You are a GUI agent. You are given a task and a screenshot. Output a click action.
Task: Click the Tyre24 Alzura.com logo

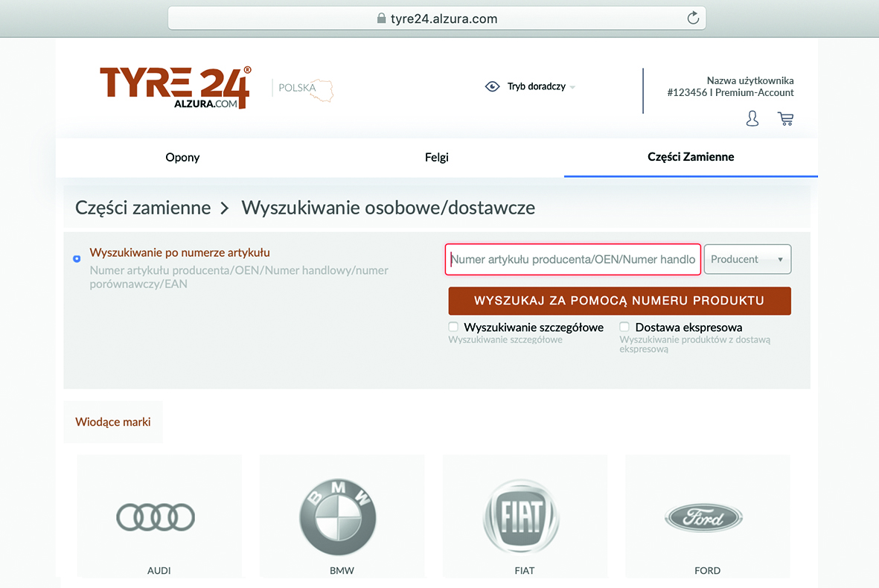click(176, 87)
